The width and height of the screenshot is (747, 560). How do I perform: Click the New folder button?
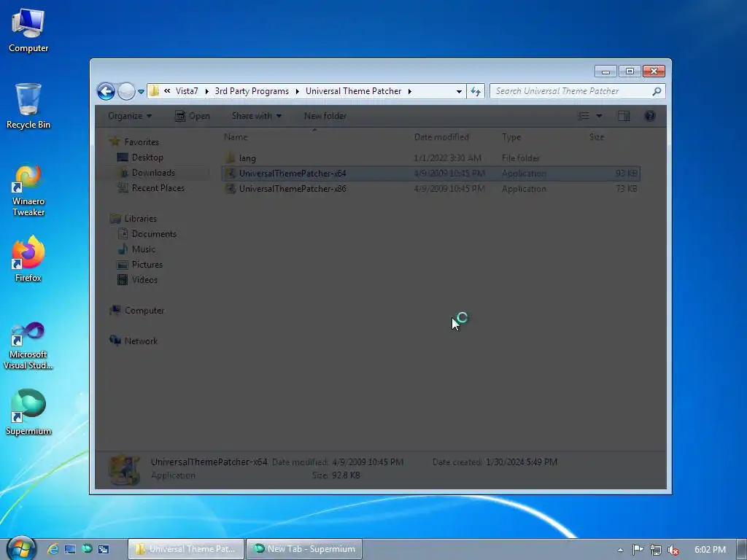(x=325, y=116)
